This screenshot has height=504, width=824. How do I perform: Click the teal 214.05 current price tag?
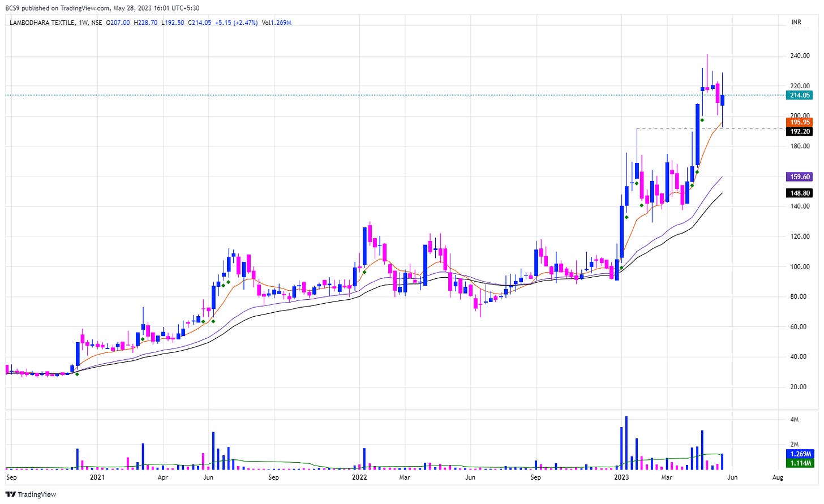[x=800, y=95]
